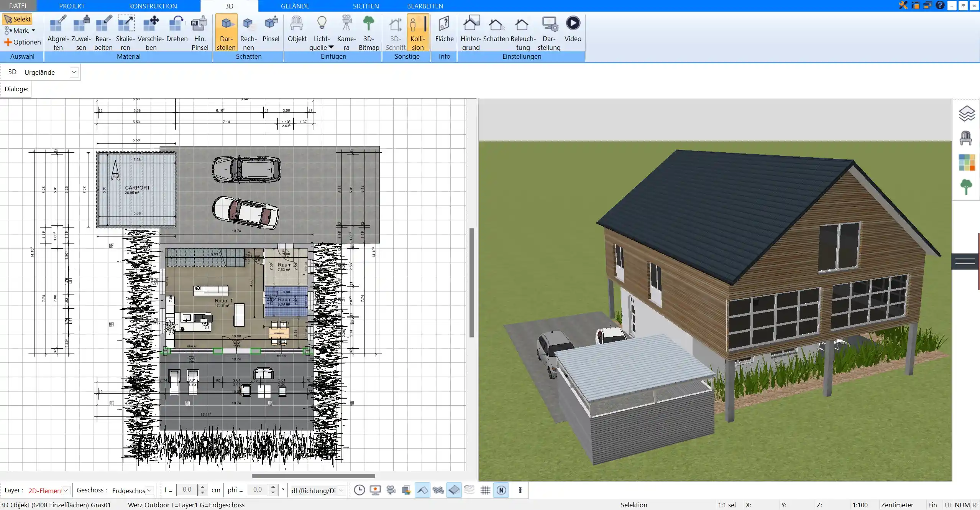The image size is (980, 510).
Task: Pick the Drehen rotate texture tool
Action: coord(177,29)
